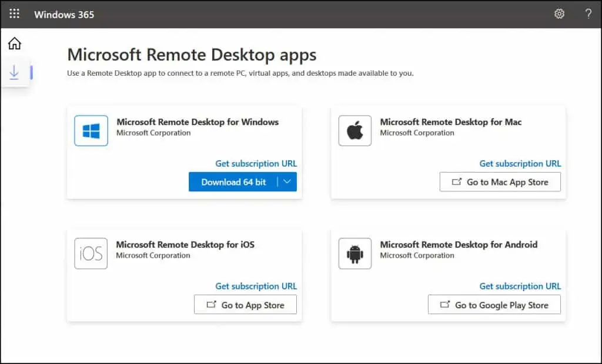Click Microsoft Remote Desktop for Windows title
This screenshot has width=602, height=364.
[x=198, y=122]
